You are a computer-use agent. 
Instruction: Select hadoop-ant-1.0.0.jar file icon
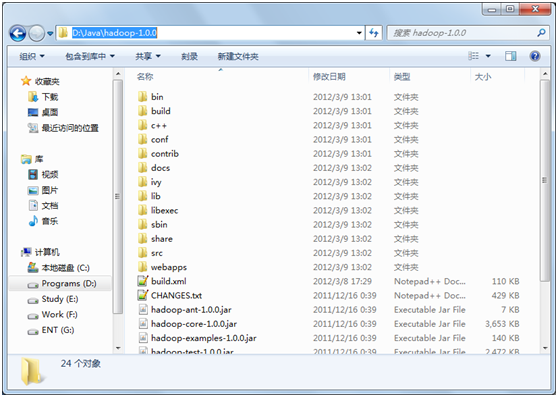click(x=143, y=309)
